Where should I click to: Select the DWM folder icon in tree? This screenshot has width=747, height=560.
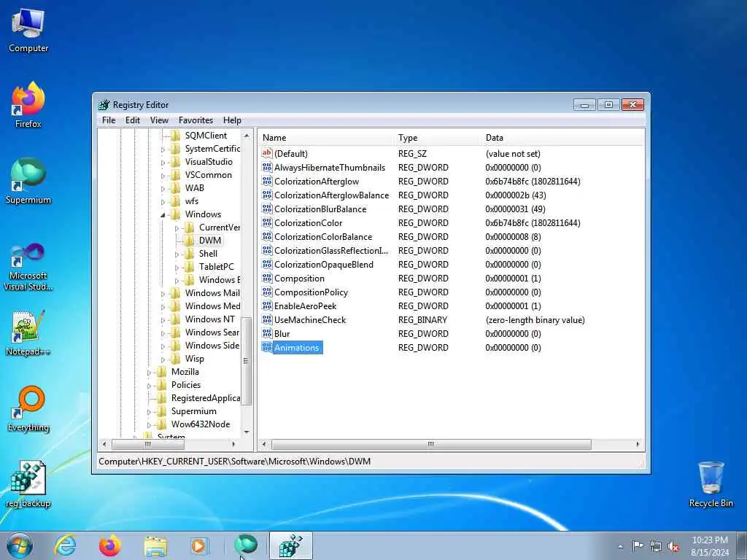point(189,241)
